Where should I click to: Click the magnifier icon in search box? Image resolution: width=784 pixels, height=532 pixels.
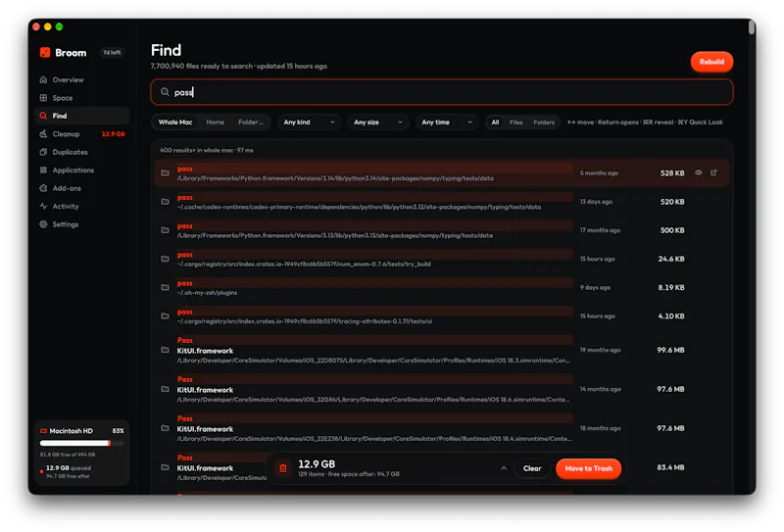pos(165,92)
